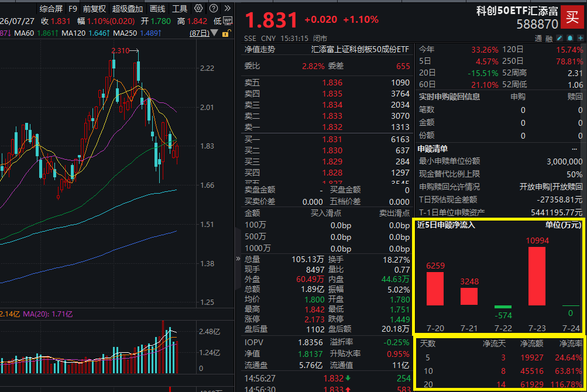Open the 87日 range dropdown triangle

click(214, 33)
